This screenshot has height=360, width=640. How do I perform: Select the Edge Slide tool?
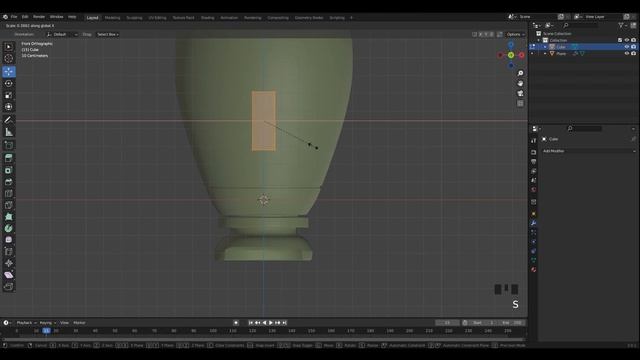click(x=9, y=252)
